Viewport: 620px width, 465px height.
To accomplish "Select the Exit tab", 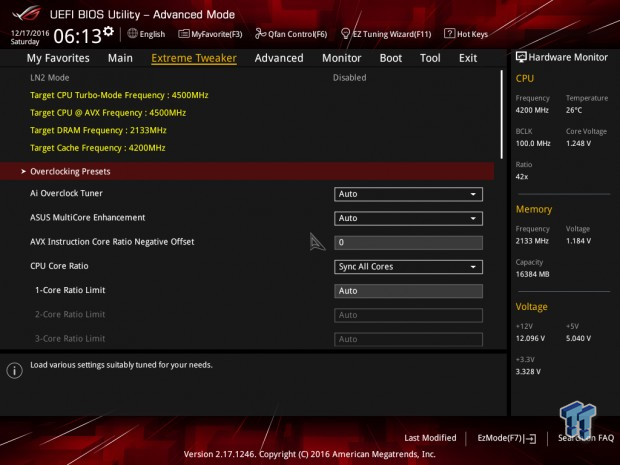I will coord(468,58).
